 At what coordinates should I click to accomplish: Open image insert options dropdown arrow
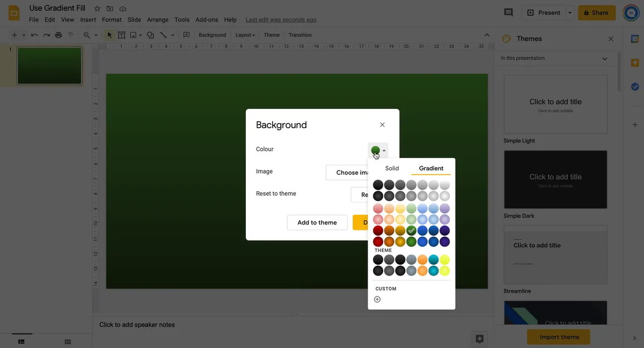[141, 35]
